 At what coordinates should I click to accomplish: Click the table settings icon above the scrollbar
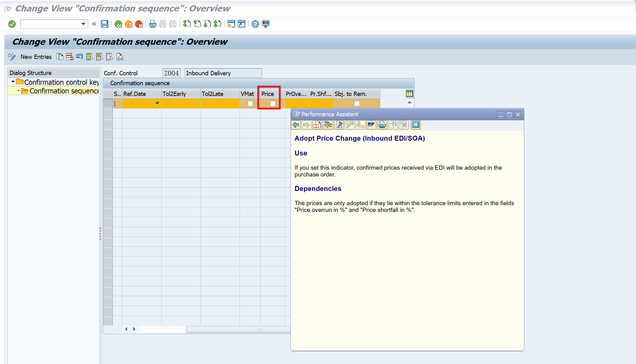[x=409, y=94]
